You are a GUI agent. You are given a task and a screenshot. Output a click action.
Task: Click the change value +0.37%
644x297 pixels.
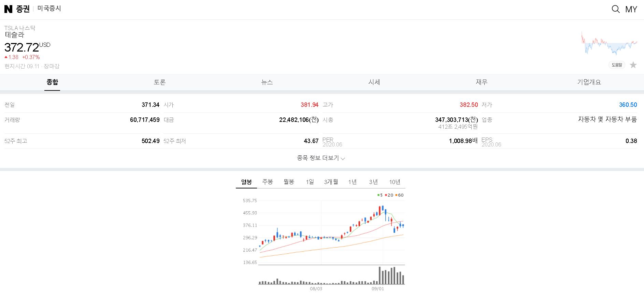pos(31,57)
